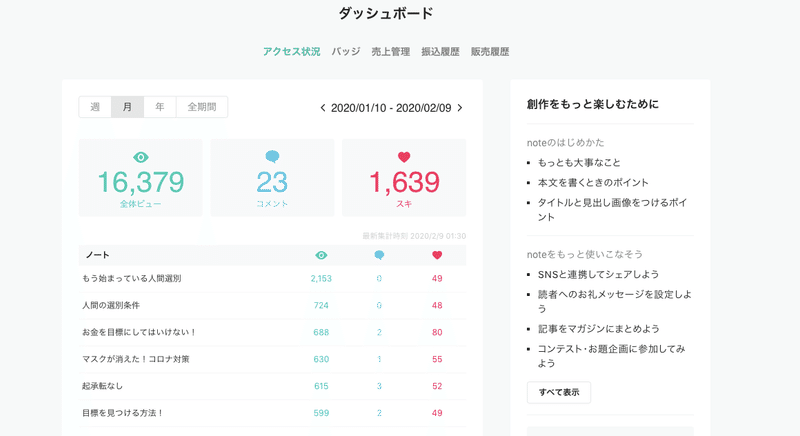
Task: Sort by comments using table header bubble icon
Action: tap(379, 255)
